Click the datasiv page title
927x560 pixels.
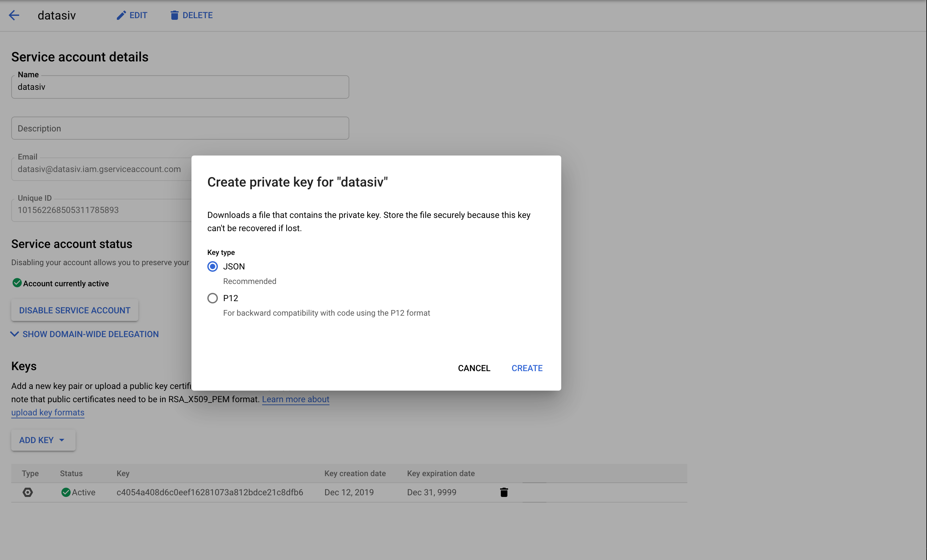point(57,16)
